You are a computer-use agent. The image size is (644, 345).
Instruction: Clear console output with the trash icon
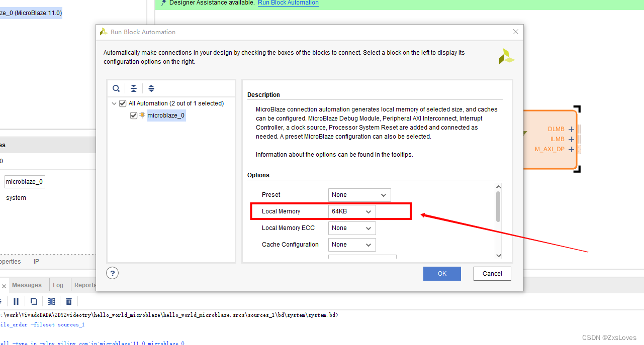69,301
